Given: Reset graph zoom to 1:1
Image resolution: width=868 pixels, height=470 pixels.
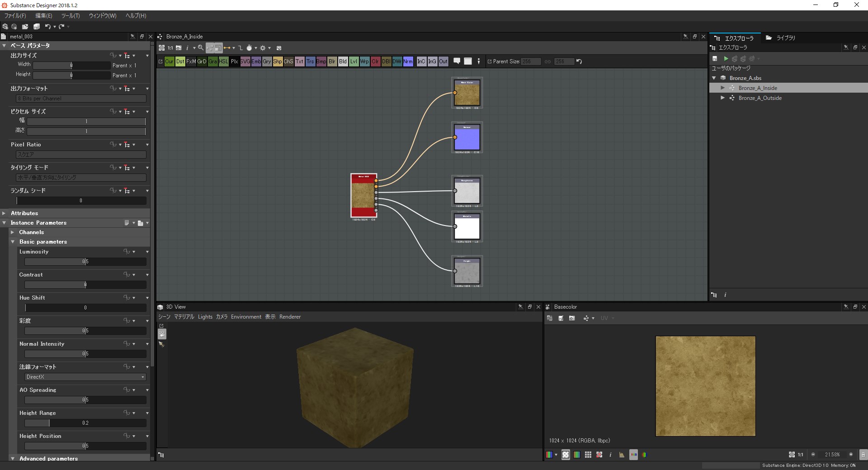Looking at the screenshot, I should point(170,48).
